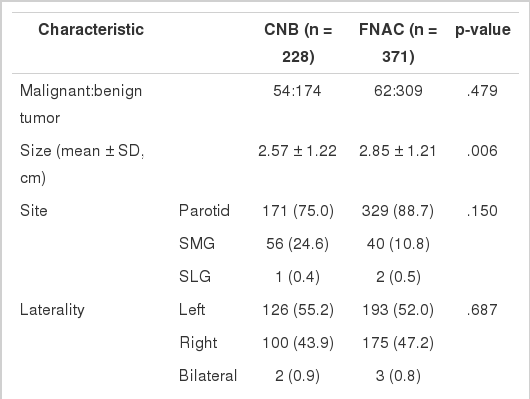Viewport: 530px width, 399px height.
Task: Select the FNAC (n = 371) header
Action: point(398,43)
